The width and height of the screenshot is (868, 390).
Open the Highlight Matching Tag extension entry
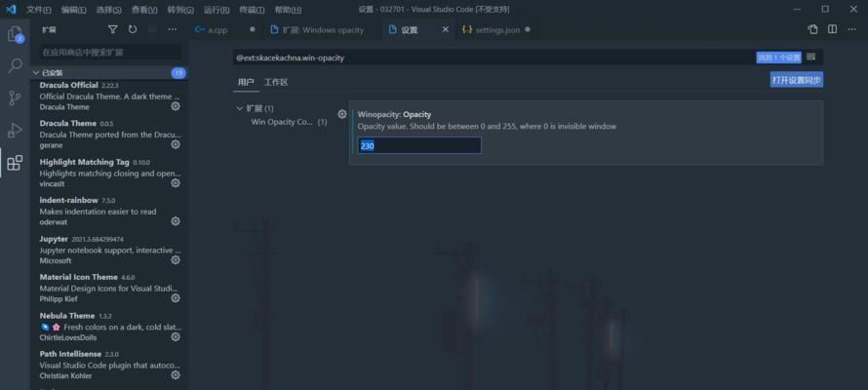(x=109, y=173)
